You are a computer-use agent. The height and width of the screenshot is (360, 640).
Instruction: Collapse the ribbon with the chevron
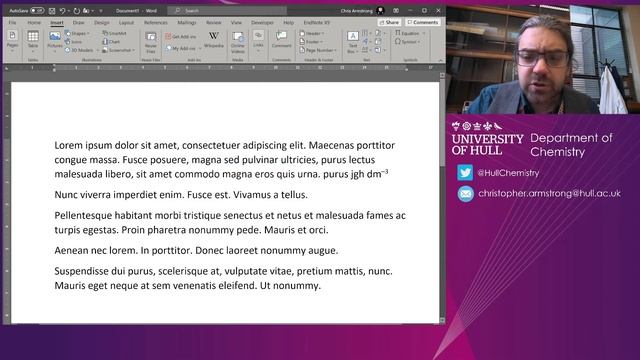(x=440, y=60)
